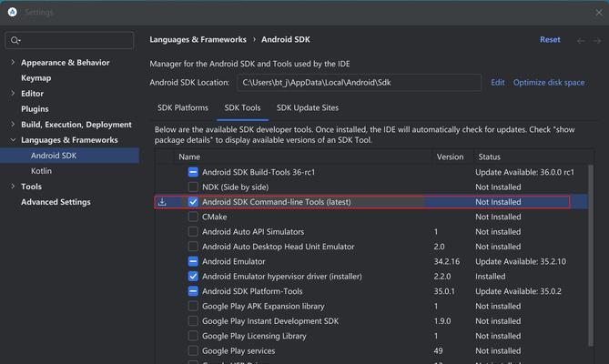The height and width of the screenshot is (364, 609).
Task: Check Android Auto Desktop Head Unit Emulator
Action: 193,247
